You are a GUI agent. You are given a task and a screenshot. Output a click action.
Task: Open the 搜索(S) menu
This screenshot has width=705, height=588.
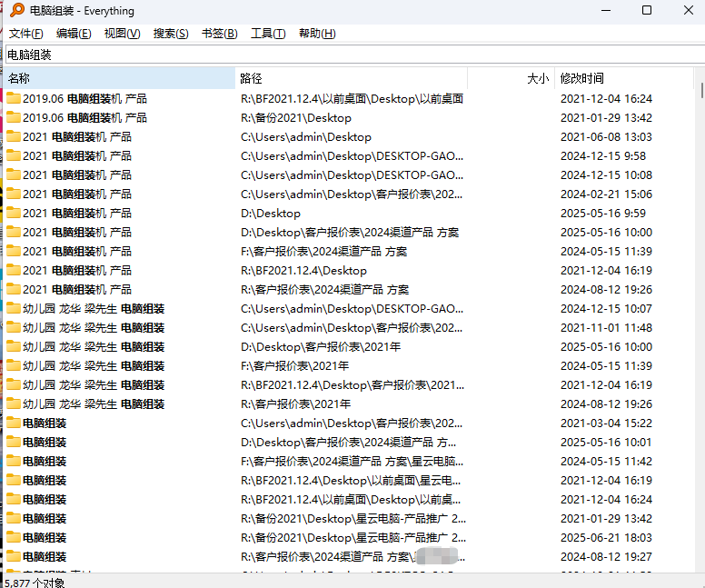(x=171, y=34)
